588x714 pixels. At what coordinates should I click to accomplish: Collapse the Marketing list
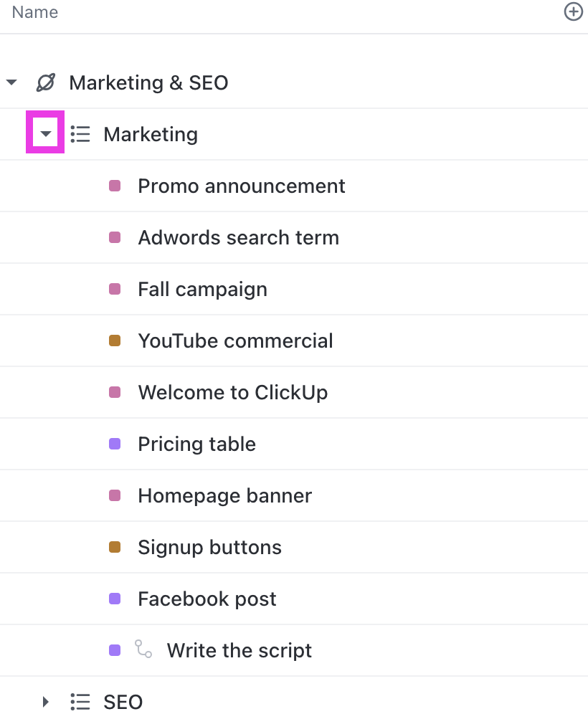(46, 134)
